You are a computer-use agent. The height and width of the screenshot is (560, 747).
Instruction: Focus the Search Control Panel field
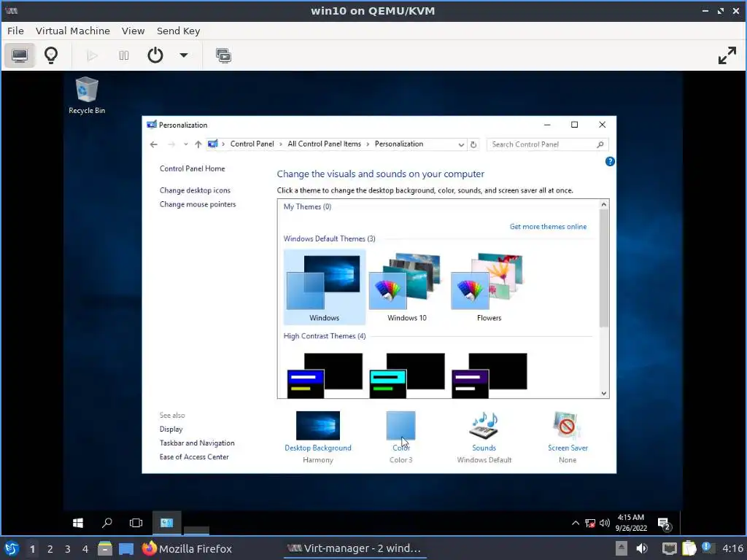[547, 144]
